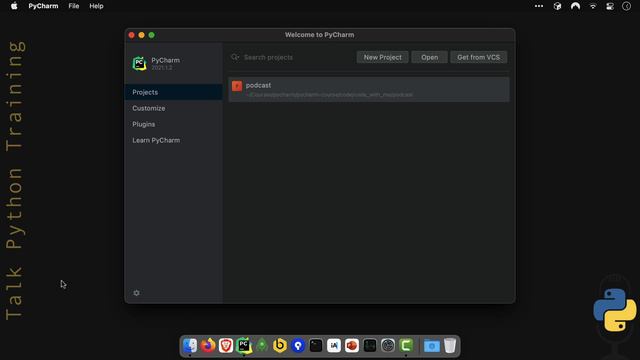Click the search magnifier icon
Viewport: 640px width, 360px height.
(235, 57)
